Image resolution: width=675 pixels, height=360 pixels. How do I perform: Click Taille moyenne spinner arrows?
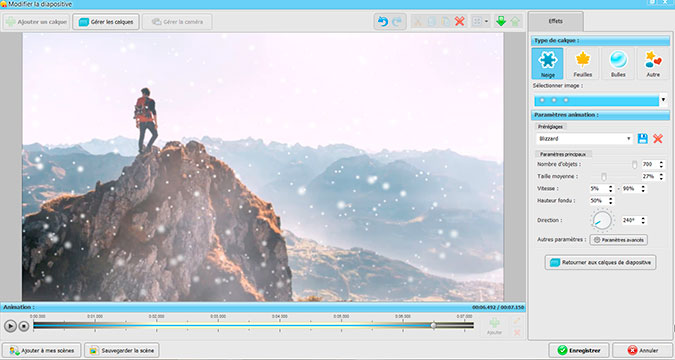pyautogui.click(x=662, y=177)
